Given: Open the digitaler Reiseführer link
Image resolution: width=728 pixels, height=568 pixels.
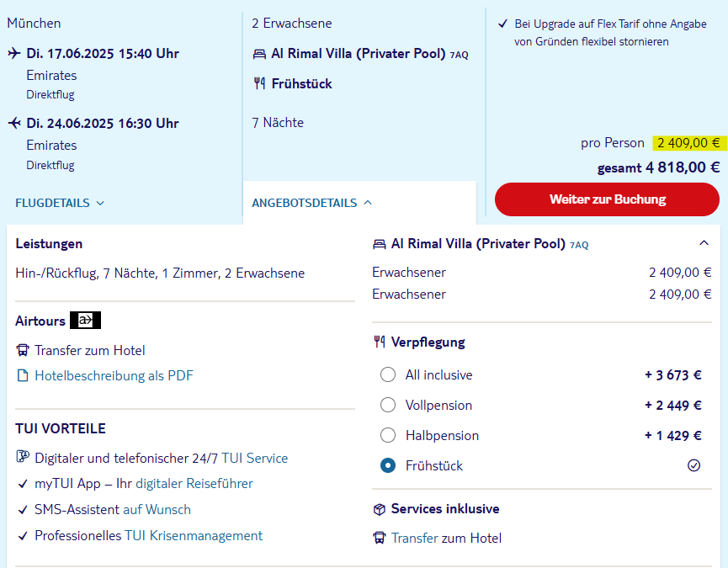Looking at the screenshot, I should [x=194, y=484].
